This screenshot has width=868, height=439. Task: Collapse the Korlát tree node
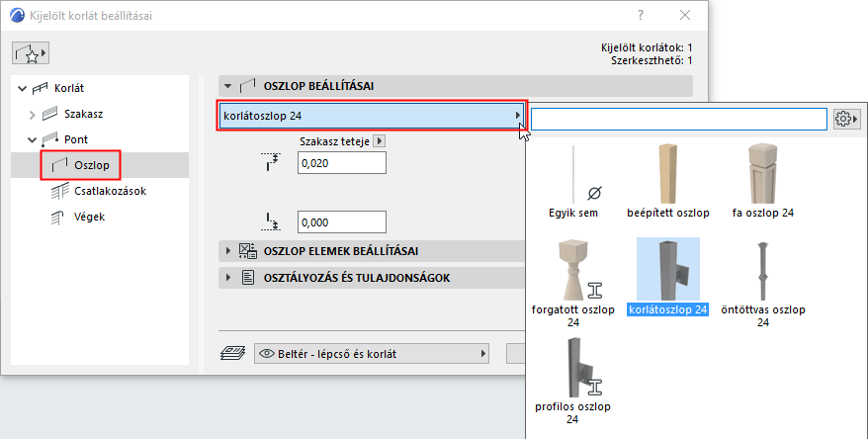point(22,88)
